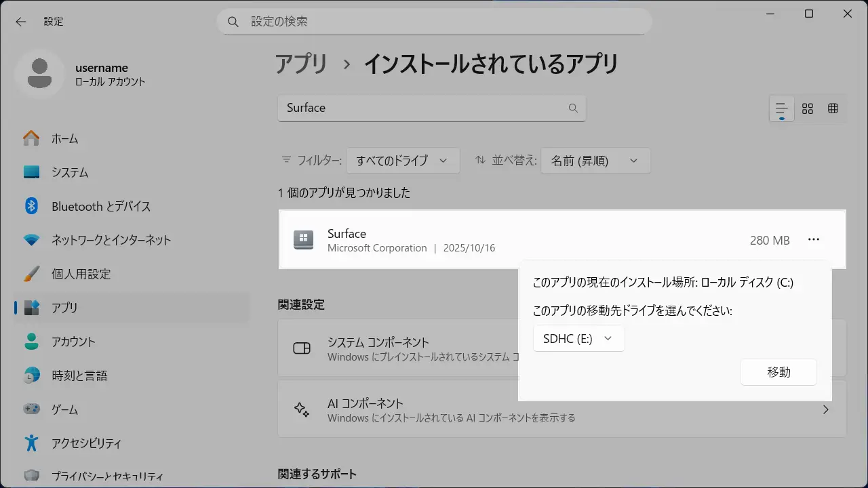
Task: Click the username profile avatar
Action: click(39, 74)
